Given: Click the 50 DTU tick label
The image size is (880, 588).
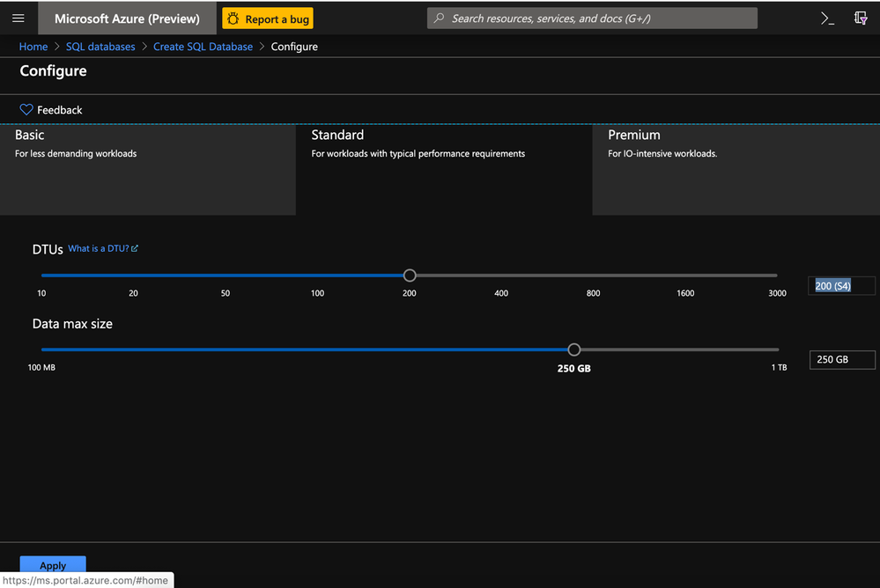Looking at the screenshot, I should [x=225, y=293].
